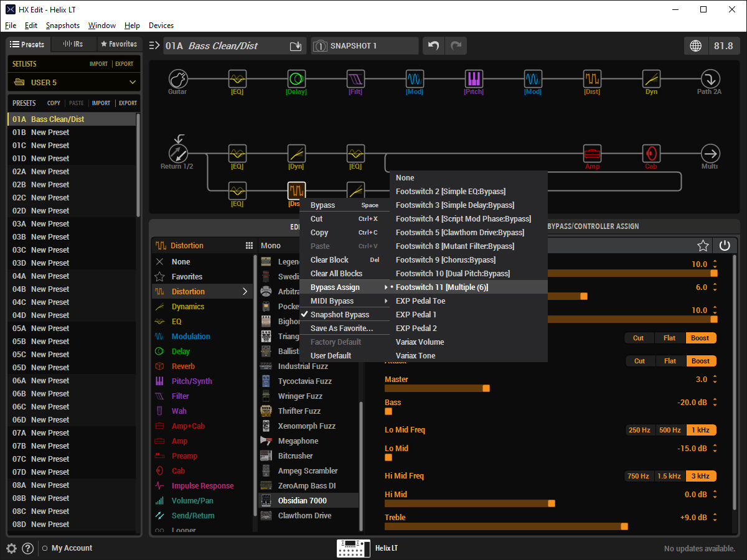This screenshot has width=747, height=560.
Task: Select the Filter block in top path
Action: (355, 79)
